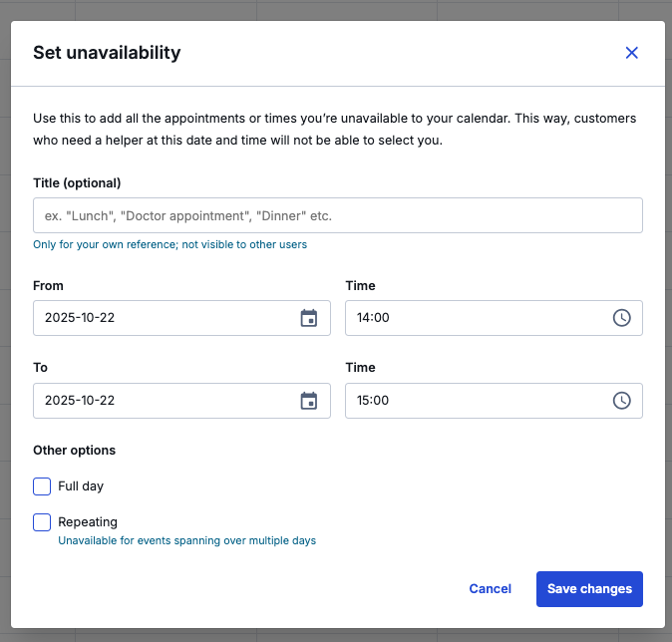
Task: Open the To date calendar picker icon
Action: coord(308,401)
